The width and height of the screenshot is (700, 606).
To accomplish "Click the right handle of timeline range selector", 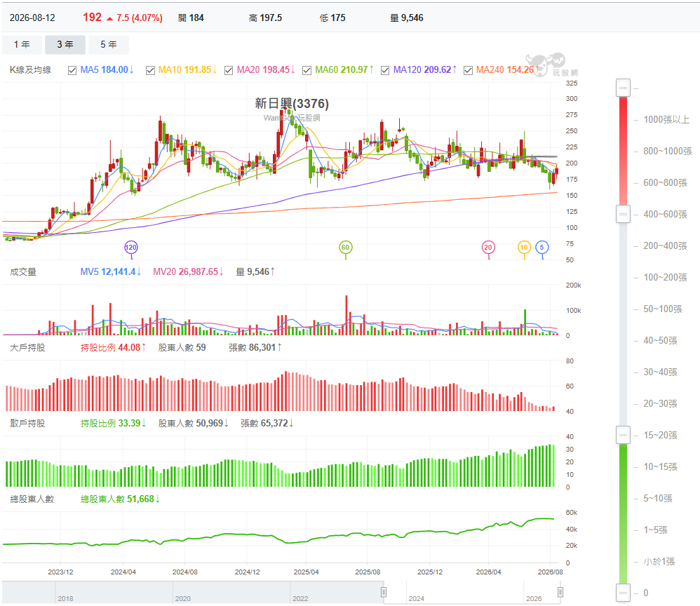I will tap(560, 592).
